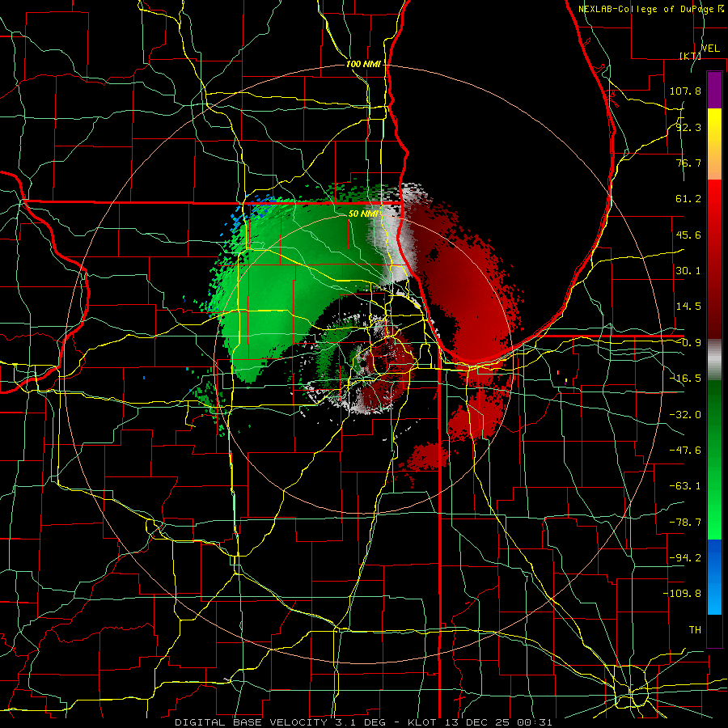728x728 pixels.
Task: Click the VEL label above the color scale
Action: (710, 49)
